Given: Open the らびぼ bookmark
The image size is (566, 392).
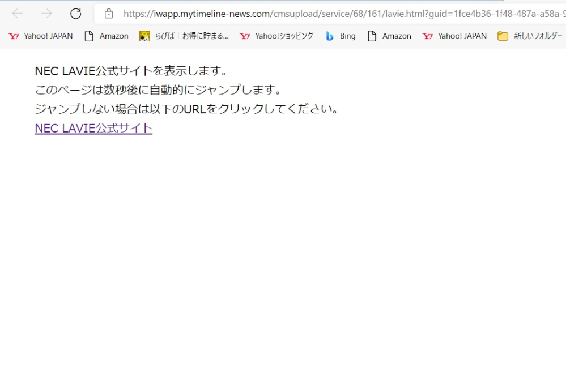Looking at the screenshot, I should [184, 36].
